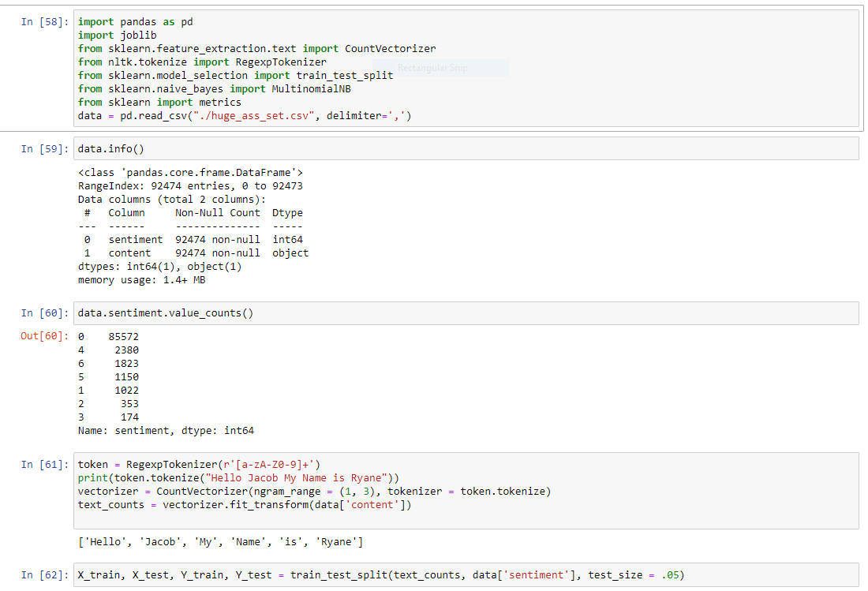Click the data.sentiment.value_counts() cell
Viewport: 868px width, 591px height.
point(466,313)
